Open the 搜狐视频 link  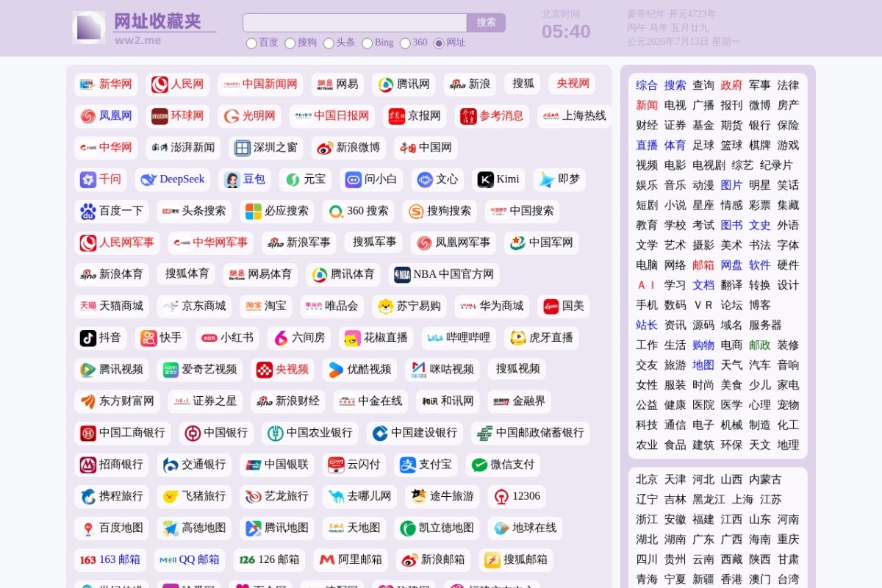click(x=517, y=369)
